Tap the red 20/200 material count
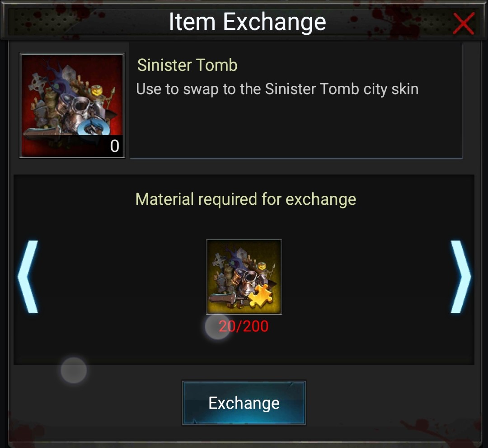 click(x=244, y=326)
